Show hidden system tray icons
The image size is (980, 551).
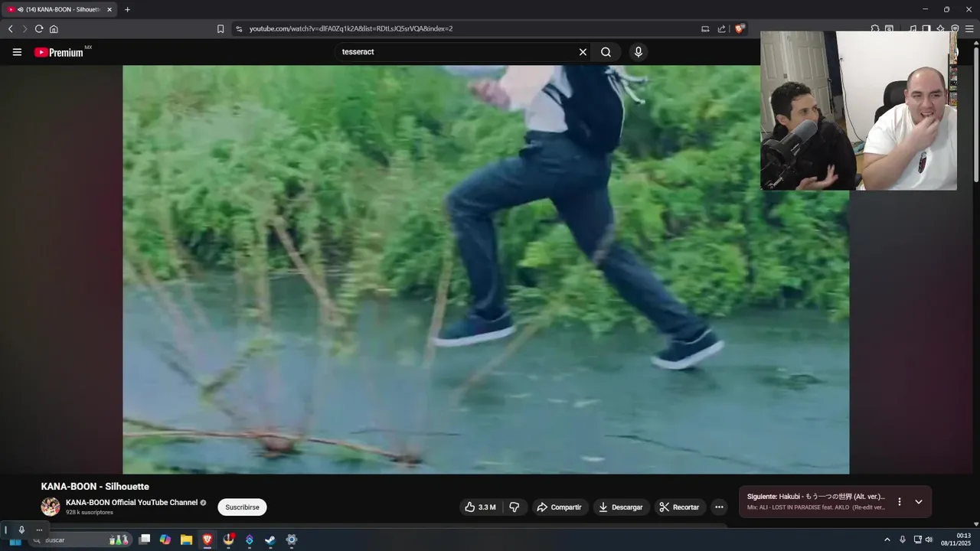pos(887,540)
